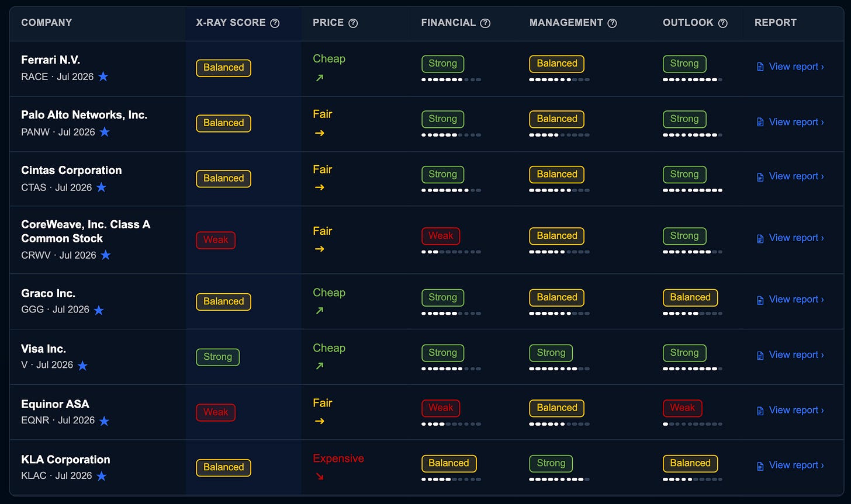View report for Palo Alto Networks
851x504 pixels.
(x=790, y=122)
